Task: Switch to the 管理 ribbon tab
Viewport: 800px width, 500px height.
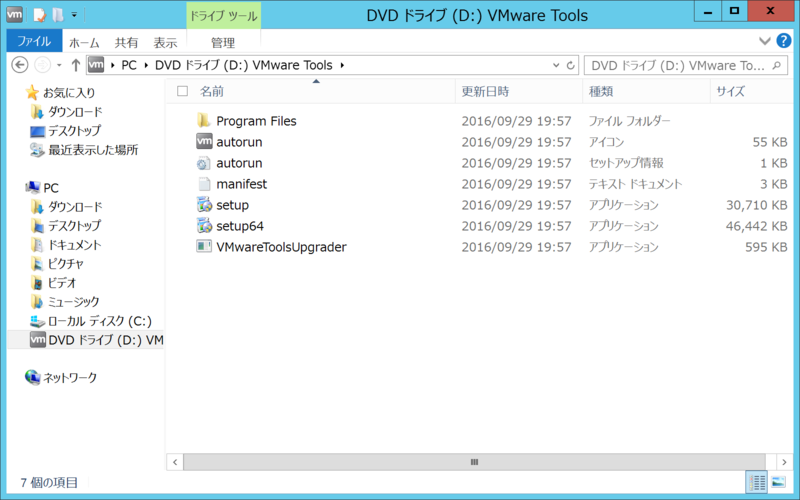Action: pos(223,42)
